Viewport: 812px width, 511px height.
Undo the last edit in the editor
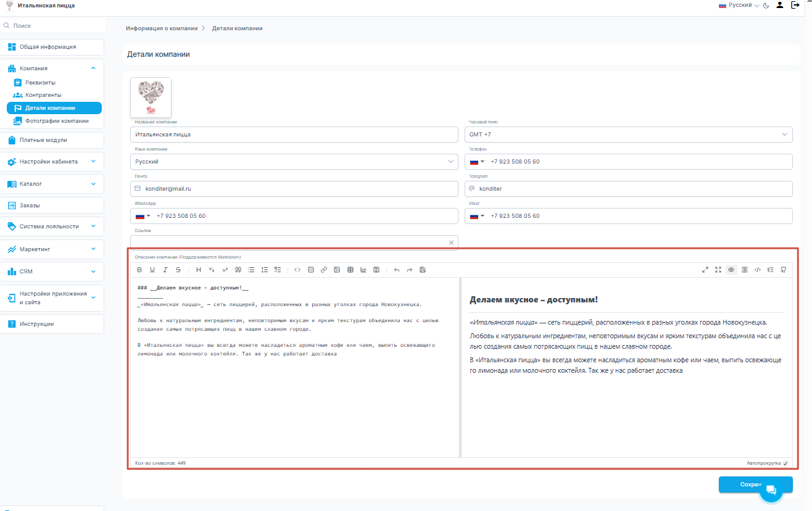point(396,270)
